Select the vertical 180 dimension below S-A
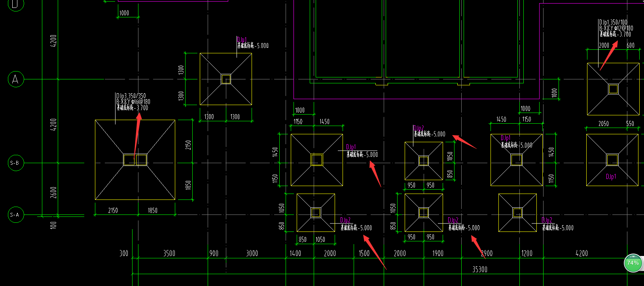The image size is (644, 286). tap(53, 225)
